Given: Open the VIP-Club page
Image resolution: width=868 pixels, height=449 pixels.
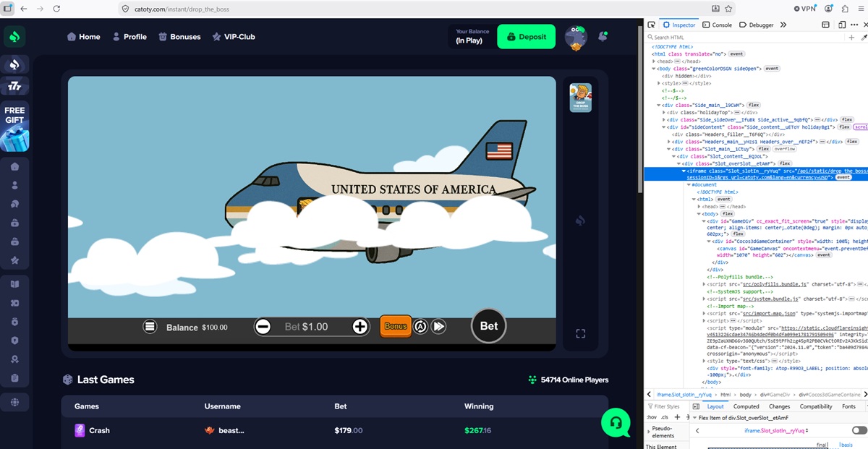Looking at the screenshot, I should pos(234,37).
